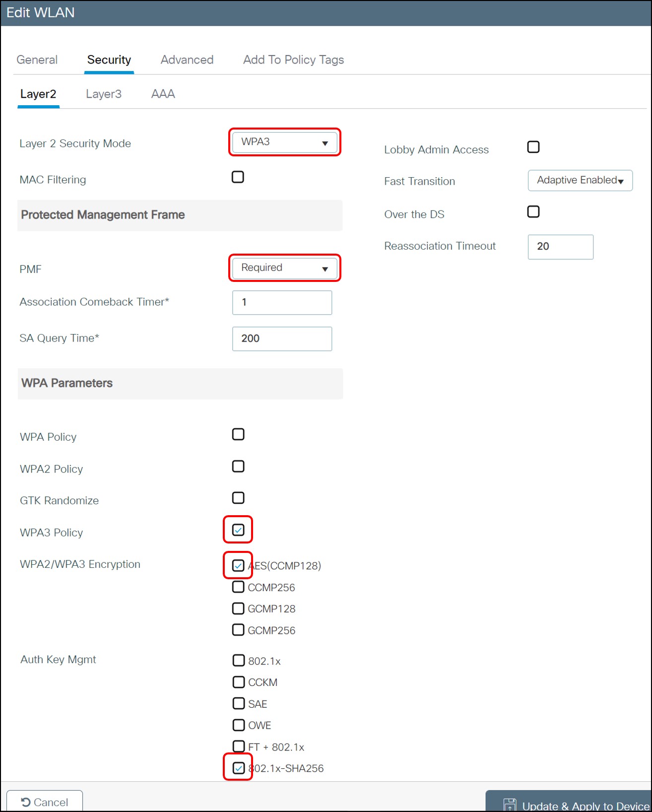Viewport: 652px width, 812px height.
Task: Click the save icon on Update & Apply
Action: point(510,805)
